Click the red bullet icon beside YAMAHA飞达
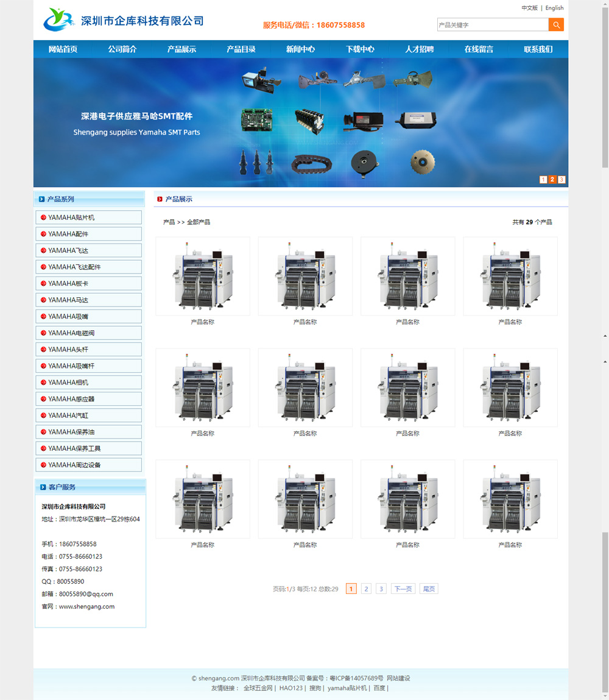The height and width of the screenshot is (700, 609). pos(43,250)
